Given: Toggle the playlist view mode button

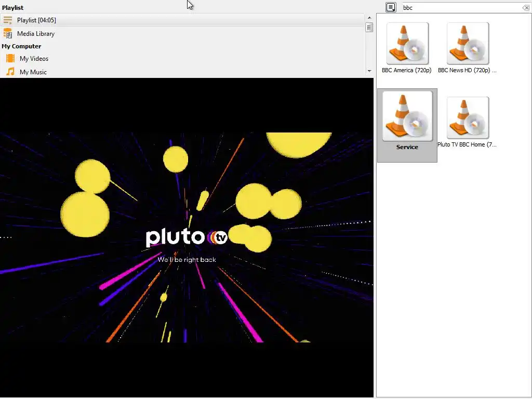Looking at the screenshot, I should pyautogui.click(x=391, y=7).
